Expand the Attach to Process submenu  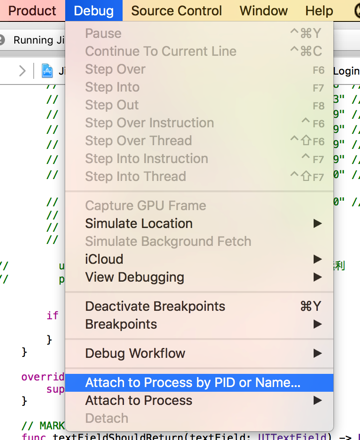[199, 400]
